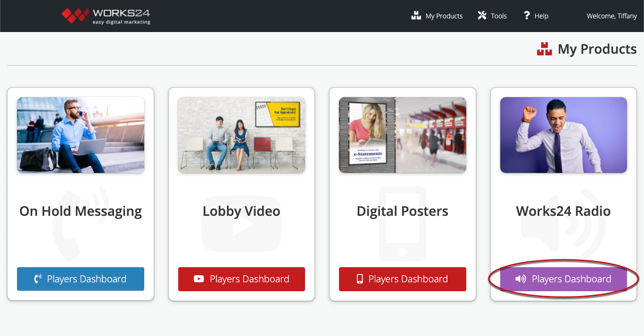Click the speaker icon on purple Players Dashboard

(x=520, y=279)
